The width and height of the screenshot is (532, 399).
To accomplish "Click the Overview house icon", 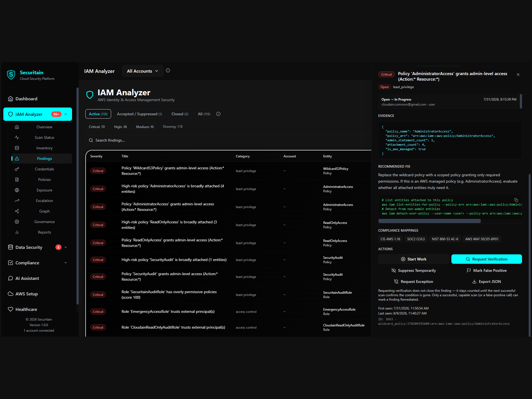I will click(17, 127).
